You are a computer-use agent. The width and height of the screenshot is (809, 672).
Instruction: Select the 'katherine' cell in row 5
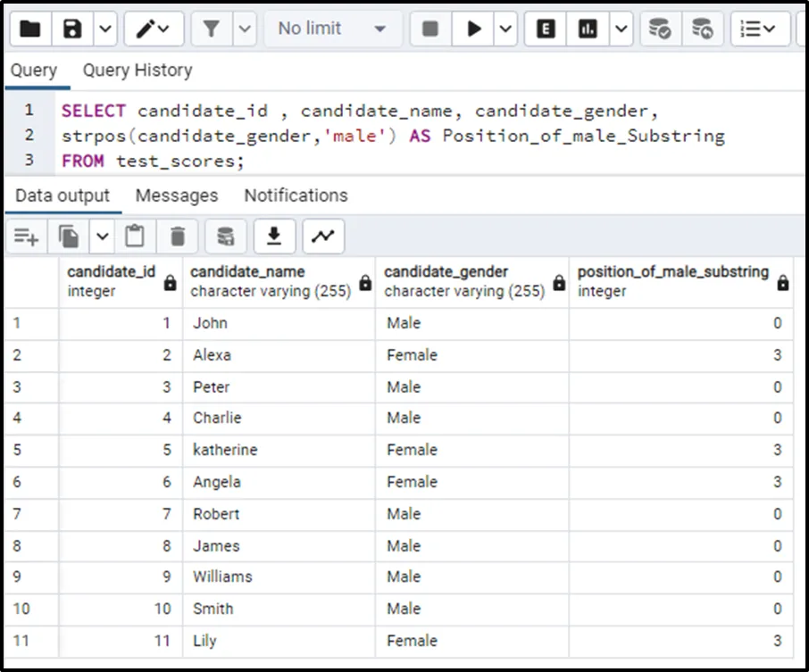click(225, 450)
